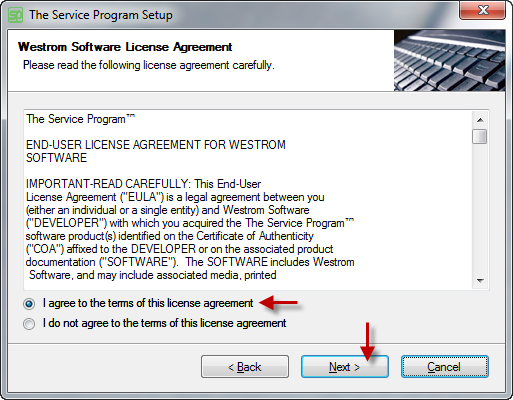Click the license text scroll down arrow

pyautogui.click(x=480, y=281)
